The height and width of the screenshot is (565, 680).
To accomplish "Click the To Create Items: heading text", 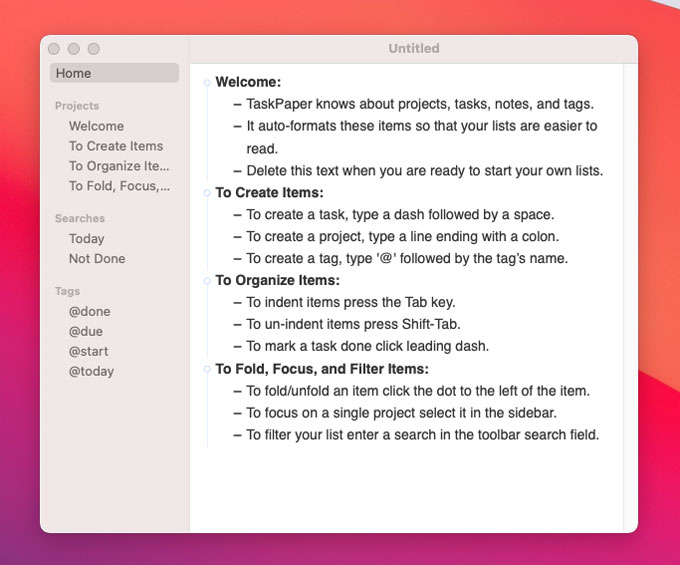I will pyautogui.click(x=269, y=193).
